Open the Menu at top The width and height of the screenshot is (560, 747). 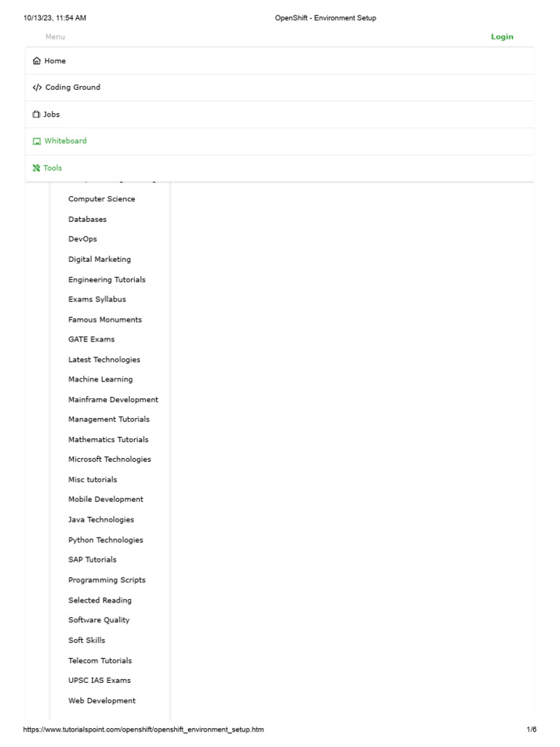tap(55, 37)
